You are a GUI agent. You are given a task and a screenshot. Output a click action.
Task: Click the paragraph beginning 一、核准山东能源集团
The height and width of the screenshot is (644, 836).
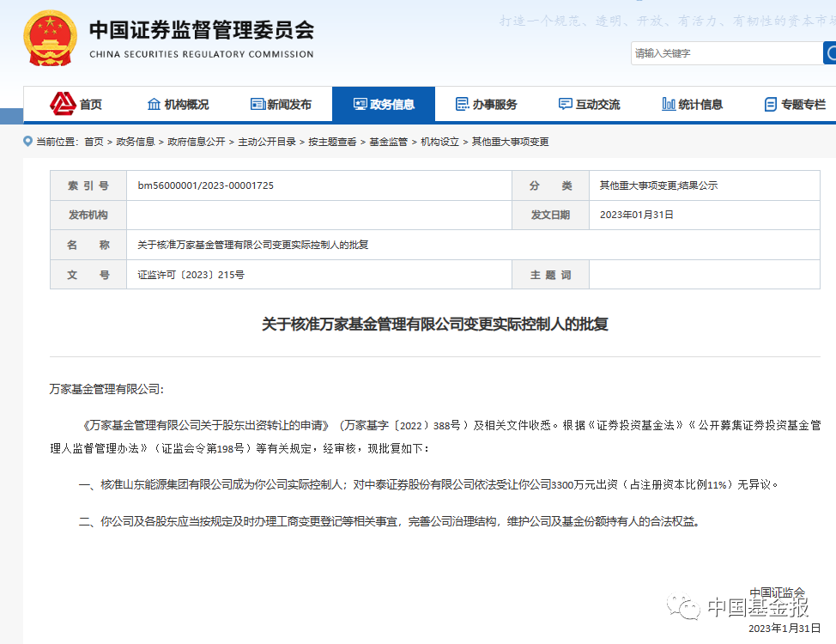click(428, 484)
